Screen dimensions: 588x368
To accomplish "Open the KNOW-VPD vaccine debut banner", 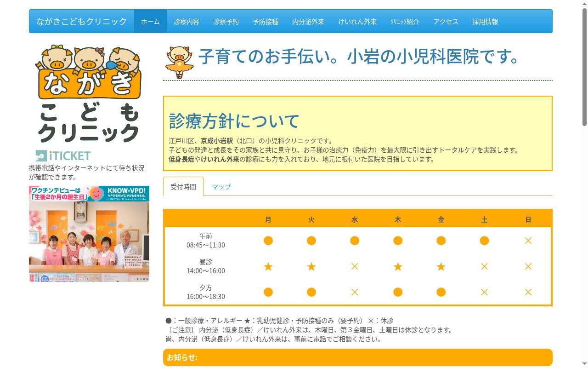I will (89, 194).
